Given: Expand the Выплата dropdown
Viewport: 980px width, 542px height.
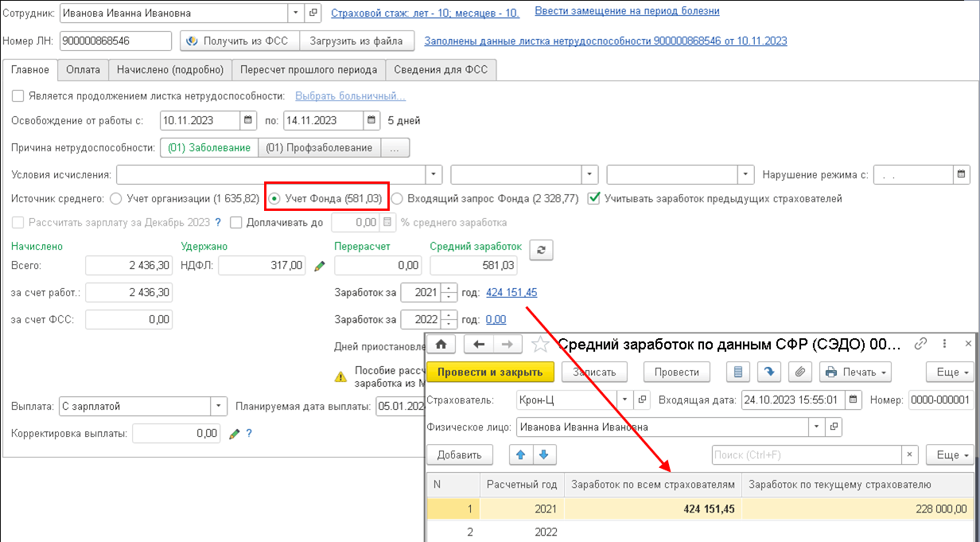Looking at the screenshot, I should tap(219, 406).
